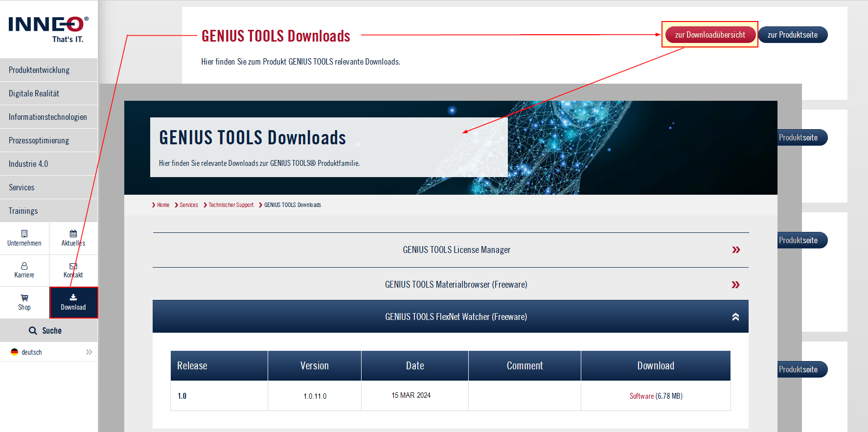Open the Karriere person icon tile
This screenshot has width=868, height=432.
click(24, 270)
